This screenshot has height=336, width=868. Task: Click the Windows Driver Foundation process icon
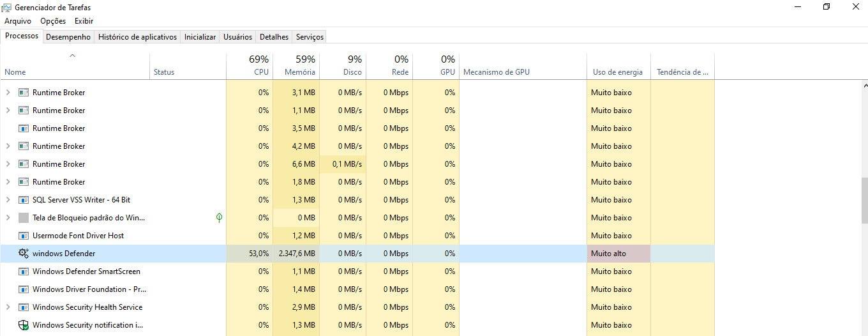pos(24,289)
